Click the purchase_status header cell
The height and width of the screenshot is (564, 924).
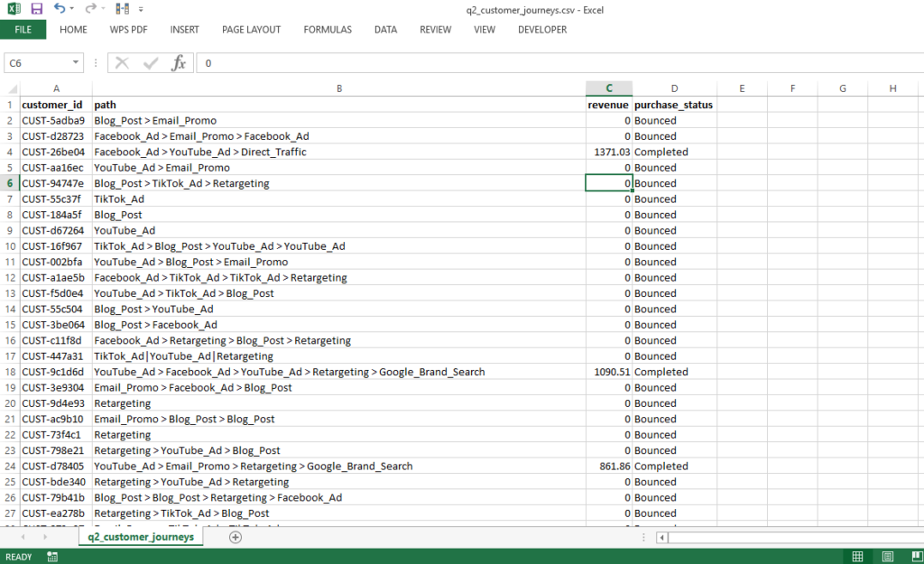pos(674,105)
